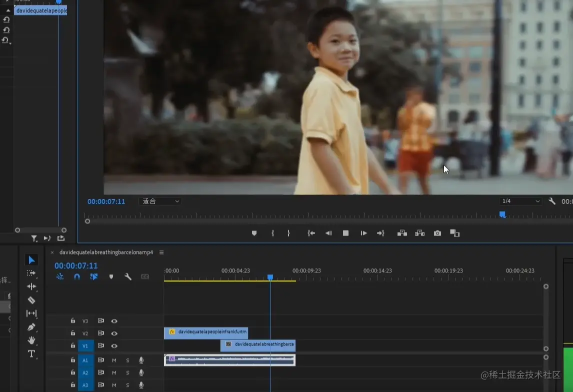Hide track V2 with eye icon
The width and height of the screenshot is (573, 392).
point(114,333)
